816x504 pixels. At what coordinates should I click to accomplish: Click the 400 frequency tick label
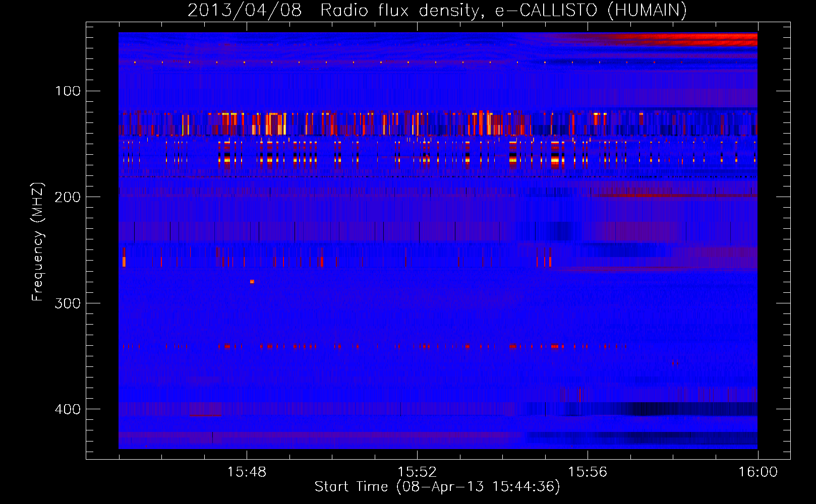[x=68, y=409]
